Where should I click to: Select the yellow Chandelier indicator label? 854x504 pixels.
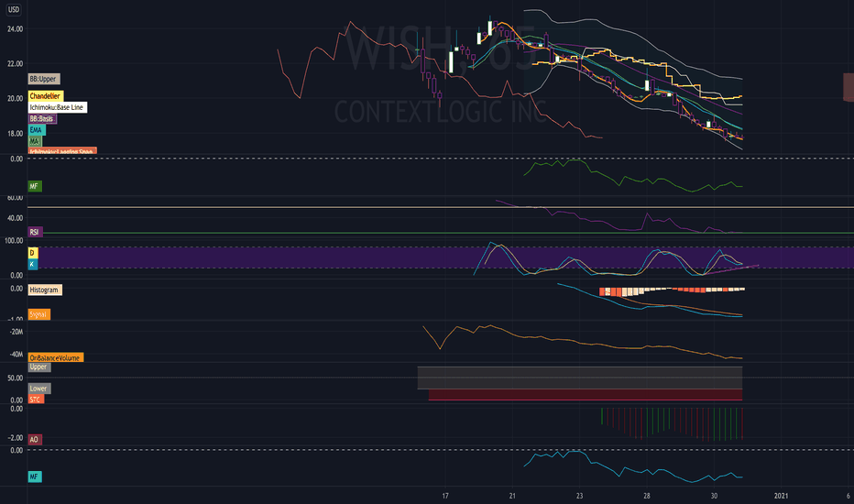(46, 96)
